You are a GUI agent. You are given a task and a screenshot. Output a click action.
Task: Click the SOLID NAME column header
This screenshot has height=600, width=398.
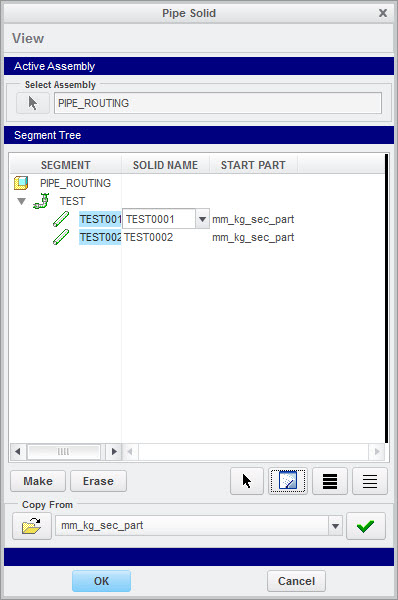[x=165, y=165]
